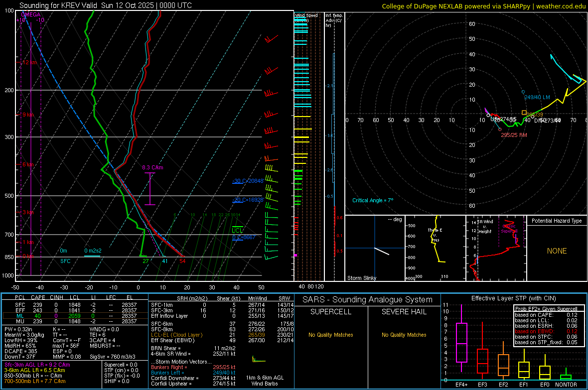Click the 'Wind Speed' profile header
588x390 pixels.
[x=306, y=16]
